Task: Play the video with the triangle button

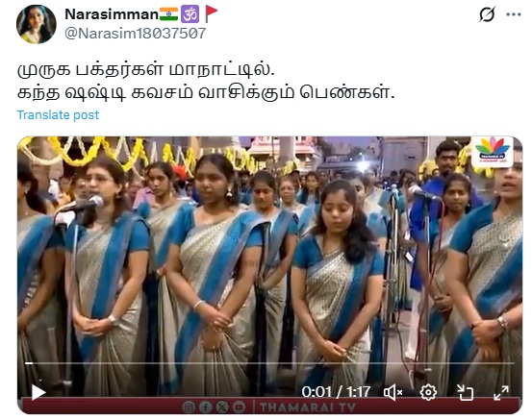Action: [x=38, y=392]
